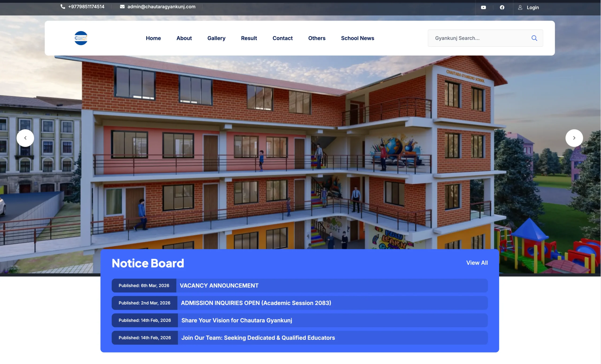Click the Login link

532,8
